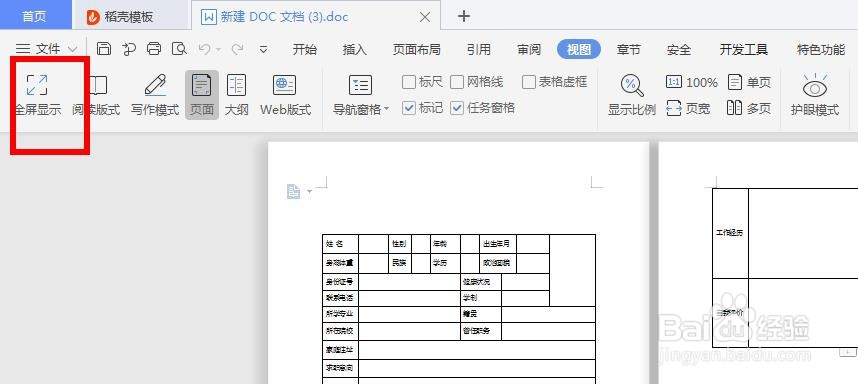Select the Page view icon
This screenshot has width=858, height=384.
(201, 85)
